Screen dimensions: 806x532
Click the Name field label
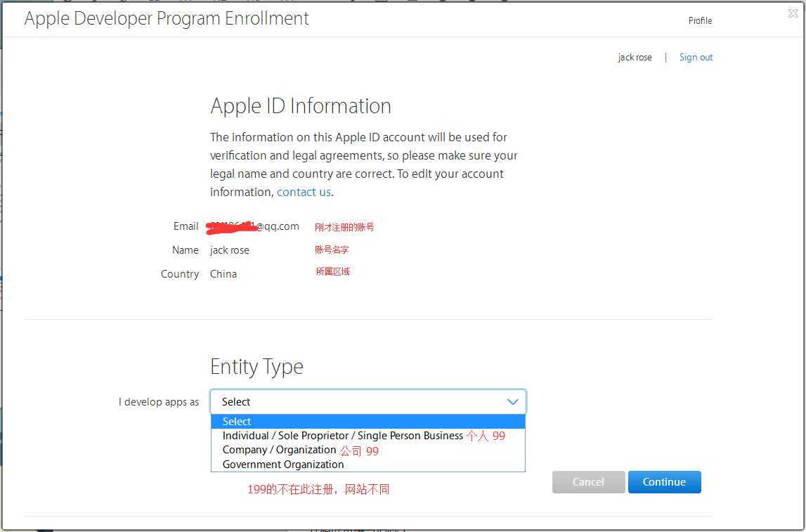185,249
